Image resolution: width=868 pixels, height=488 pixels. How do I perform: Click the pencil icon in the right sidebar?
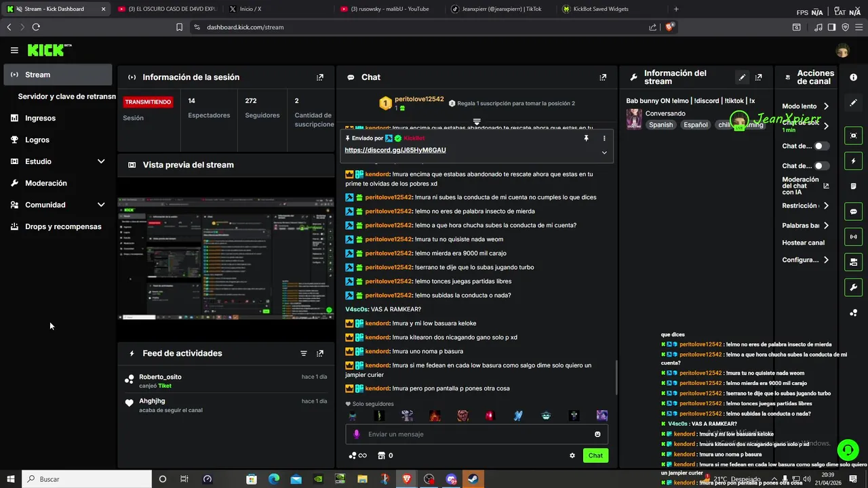pos(853,103)
